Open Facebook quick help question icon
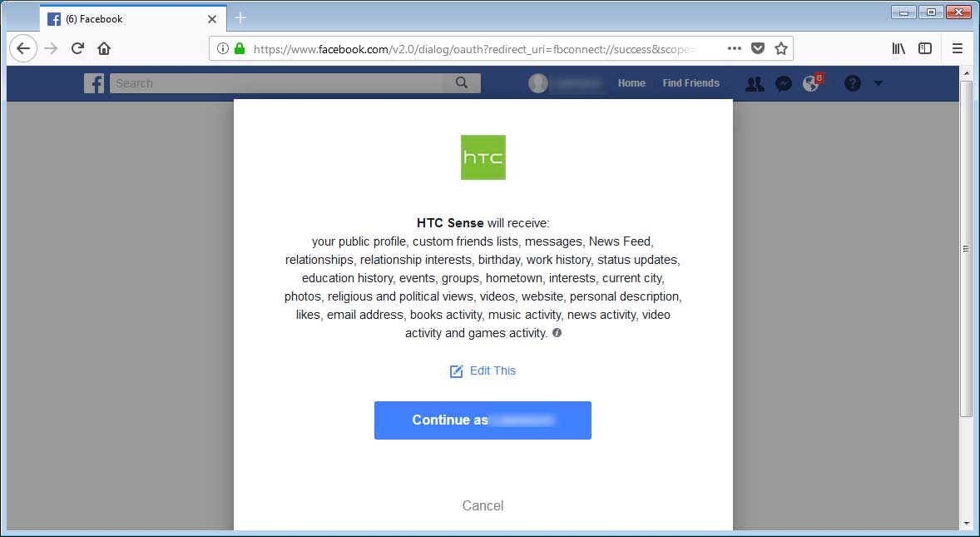 pos(853,83)
